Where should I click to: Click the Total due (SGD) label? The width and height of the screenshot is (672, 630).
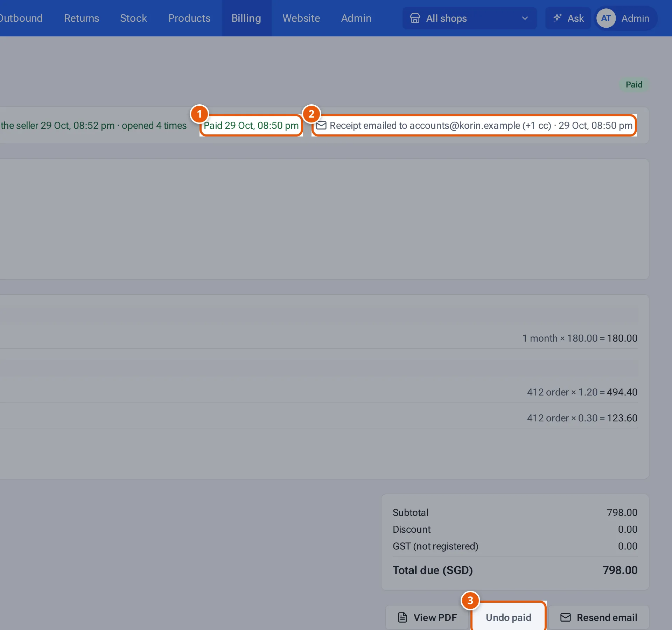(x=433, y=570)
